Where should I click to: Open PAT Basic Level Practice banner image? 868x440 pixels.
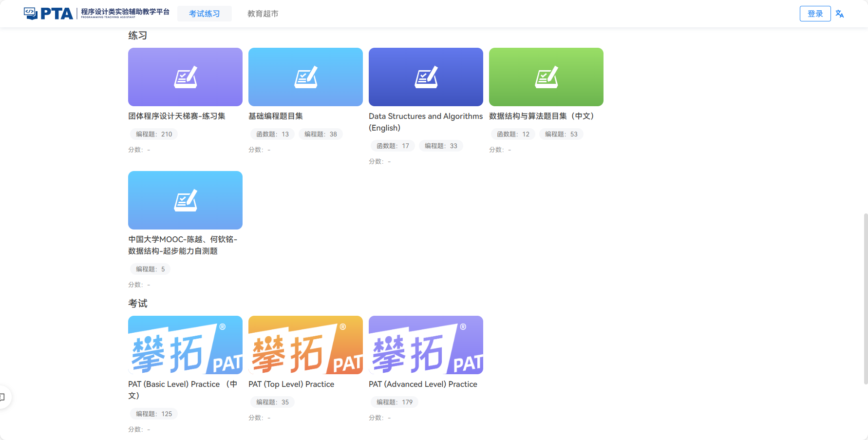[x=185, y=345]
